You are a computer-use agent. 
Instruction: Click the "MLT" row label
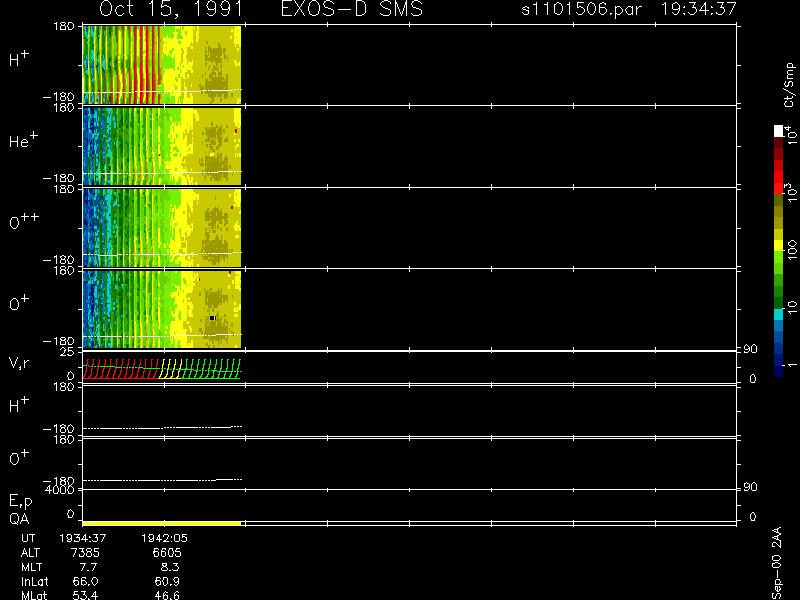click(31, 567)
